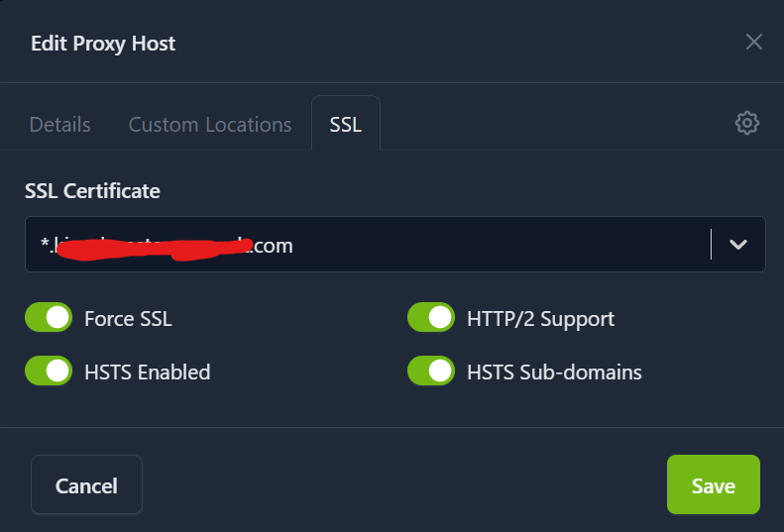Click the HSTS Sub-domains text label

554,372
